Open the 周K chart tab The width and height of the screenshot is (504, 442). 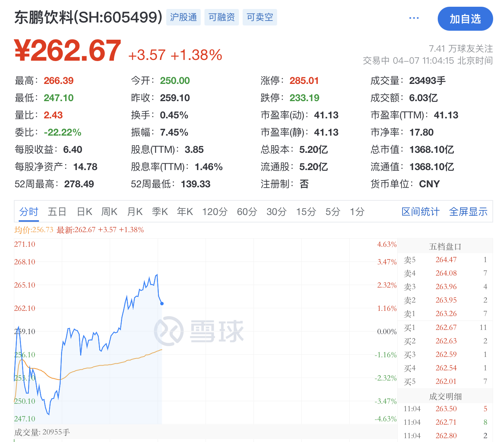109,212
